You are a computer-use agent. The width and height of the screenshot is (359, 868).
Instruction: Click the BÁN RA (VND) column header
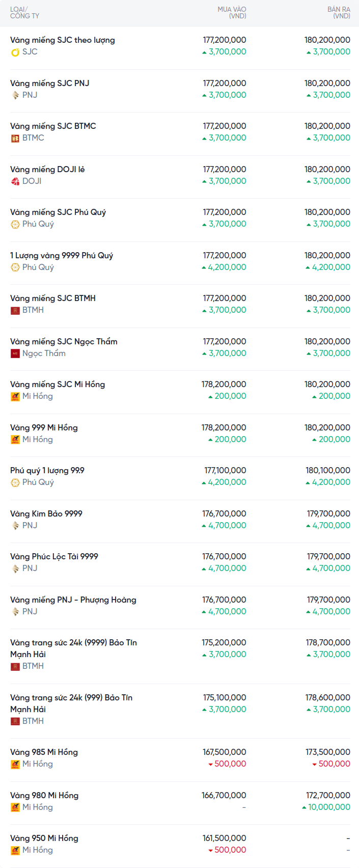tap(339, 13)
